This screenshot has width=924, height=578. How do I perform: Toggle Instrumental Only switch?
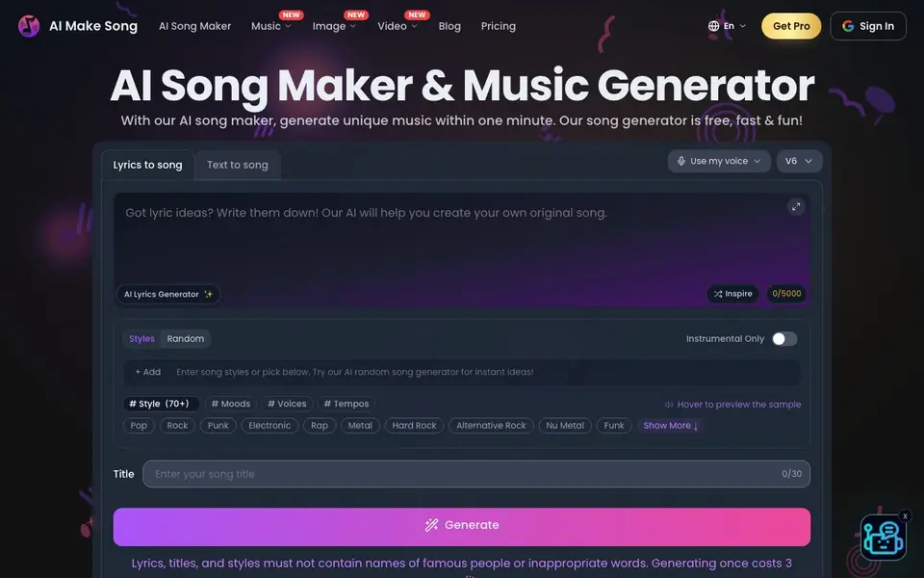coord(785,338)
